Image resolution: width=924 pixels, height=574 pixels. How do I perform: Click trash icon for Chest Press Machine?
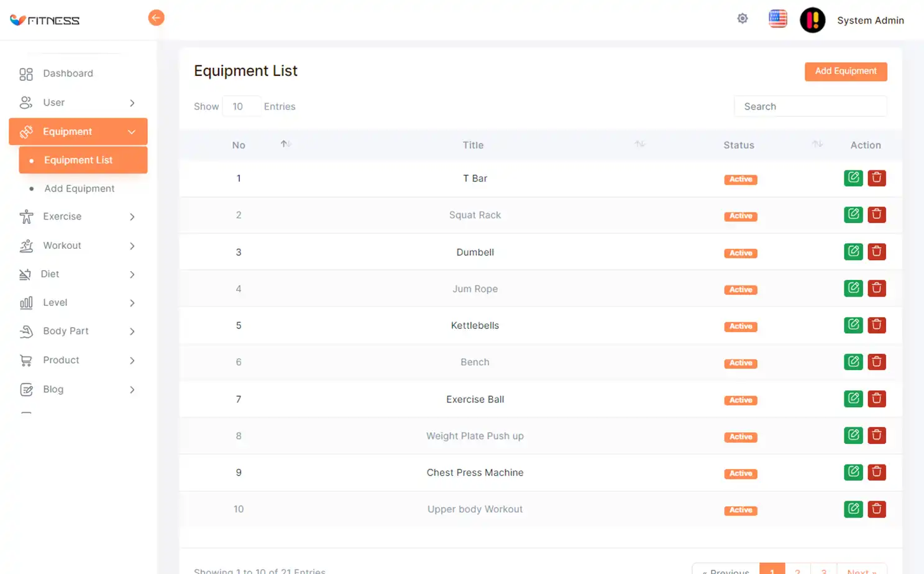[876, 472]
